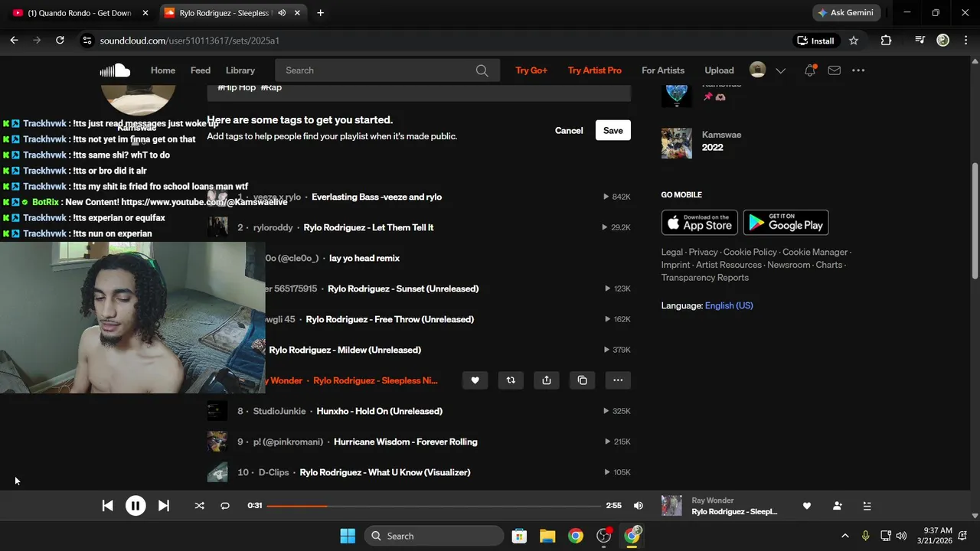
Task: Mute the Rylo Rodriguez tab audio
Action: [x=282, y=13]
